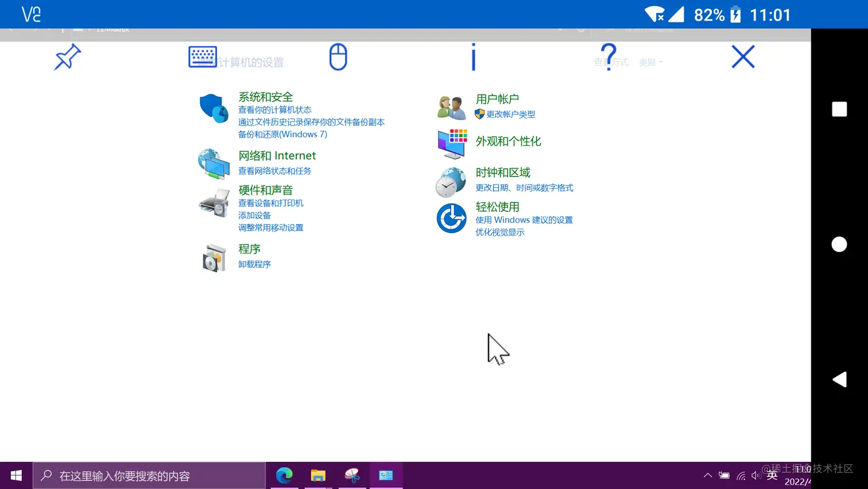Viewport: 868px width, 489px height.
Task: Open the 类别 view-by dropdown
Action: coord(650,62)
